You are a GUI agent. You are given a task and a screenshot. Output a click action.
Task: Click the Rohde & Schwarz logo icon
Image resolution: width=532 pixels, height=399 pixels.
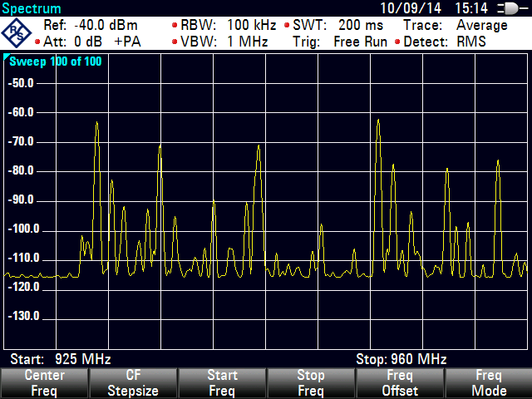[x=17, y=33]
